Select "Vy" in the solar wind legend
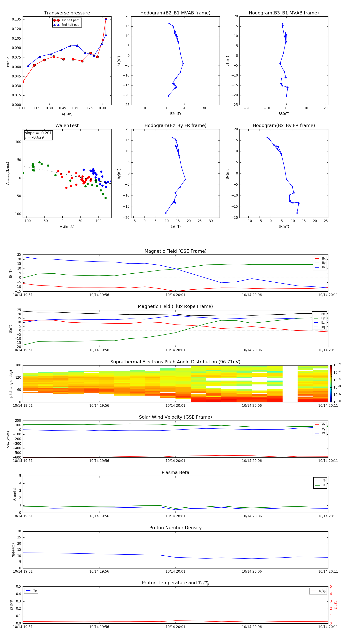Screen dimensions: 351x644 (x=320, y=429)
